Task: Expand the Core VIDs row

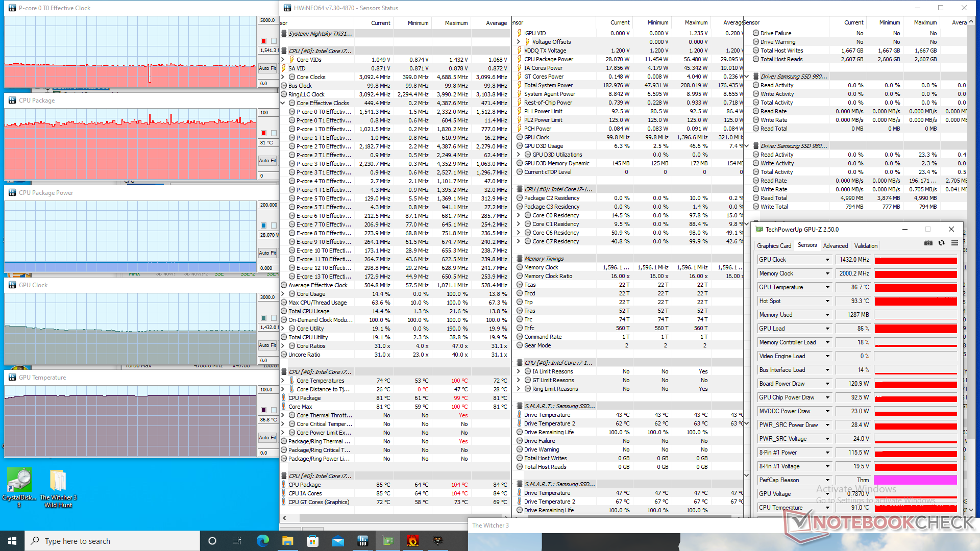Action: tap(283, 60)
